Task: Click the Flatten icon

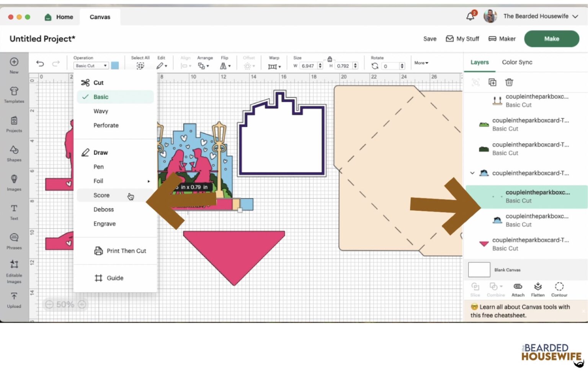Action: click(x=537, y=289)
